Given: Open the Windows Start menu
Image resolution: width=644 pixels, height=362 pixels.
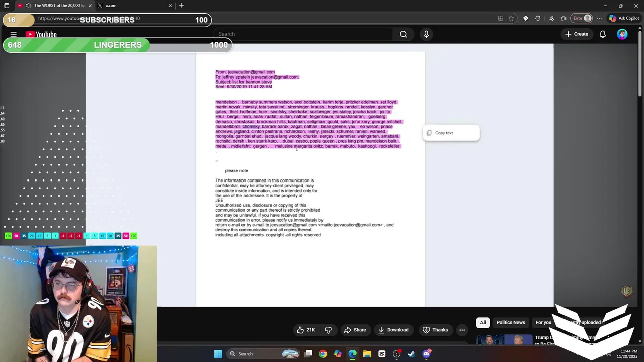Looking at the screenshot, I should click(218, 354).
